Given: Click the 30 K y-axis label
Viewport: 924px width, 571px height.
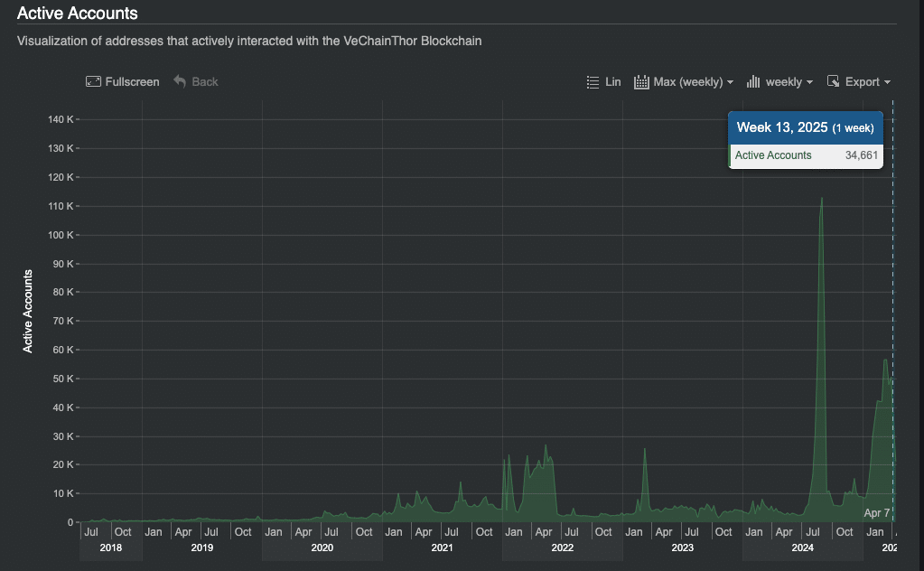Looking at the screenshot, I should [63, 436].
